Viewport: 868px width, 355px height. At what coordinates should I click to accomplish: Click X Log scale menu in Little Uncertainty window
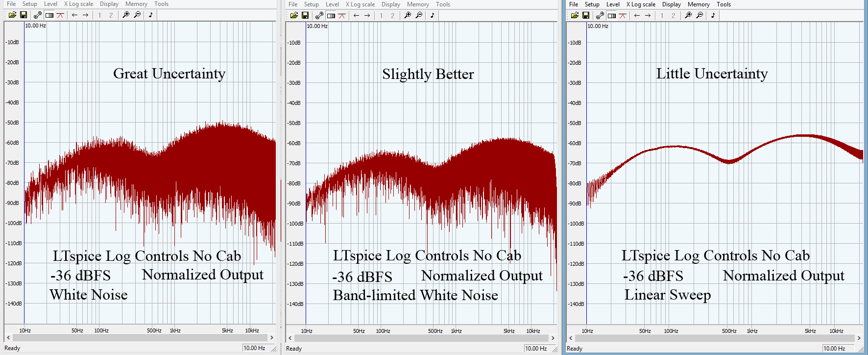point(641,4)
